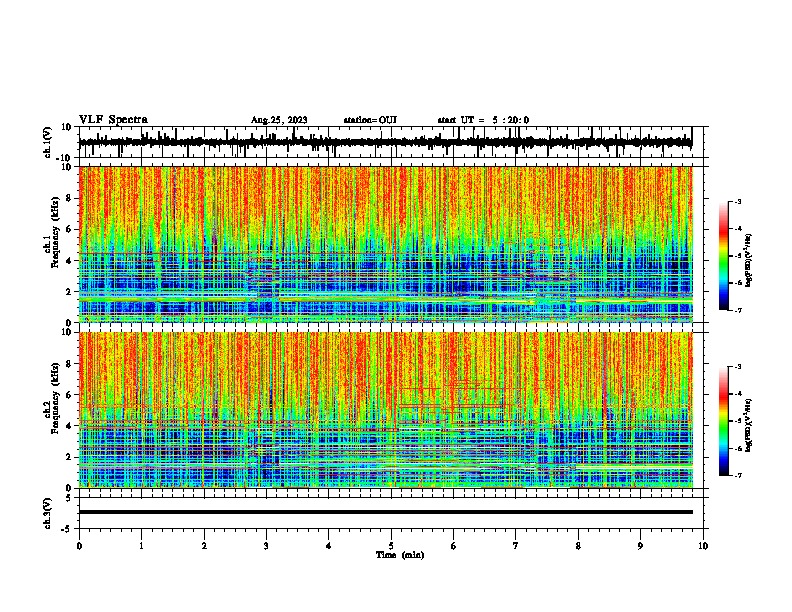Click the '8' kHz tick on ch.2 spectrogram
This screenshot has width=792, height=612.
[70, 364]
